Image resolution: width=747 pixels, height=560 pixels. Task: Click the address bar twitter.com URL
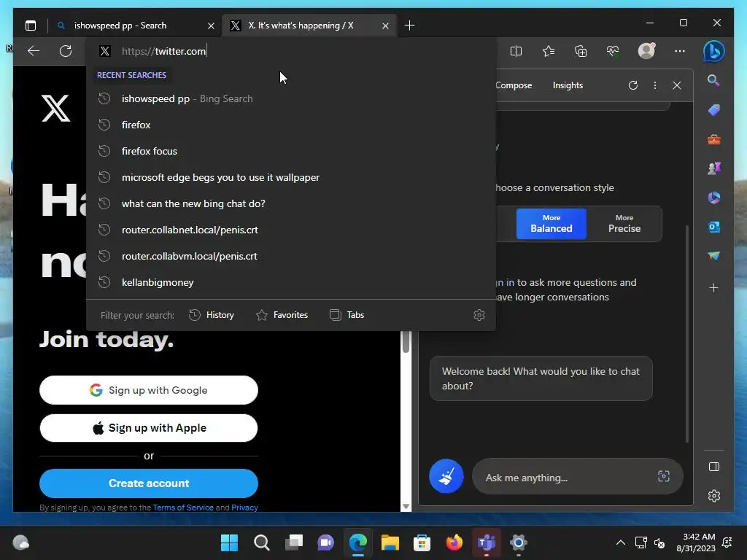(x=164, y=51)
